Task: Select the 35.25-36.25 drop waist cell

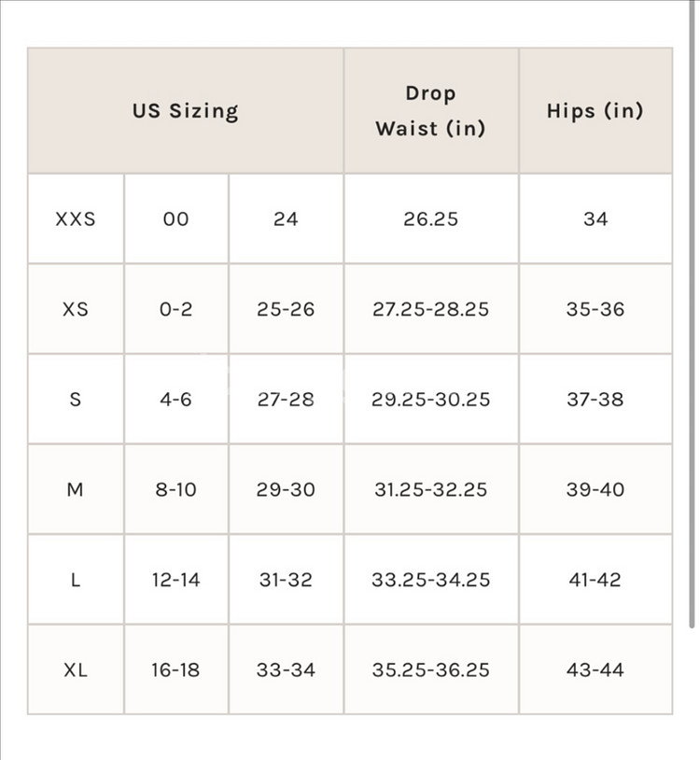Action: point(430,669)
